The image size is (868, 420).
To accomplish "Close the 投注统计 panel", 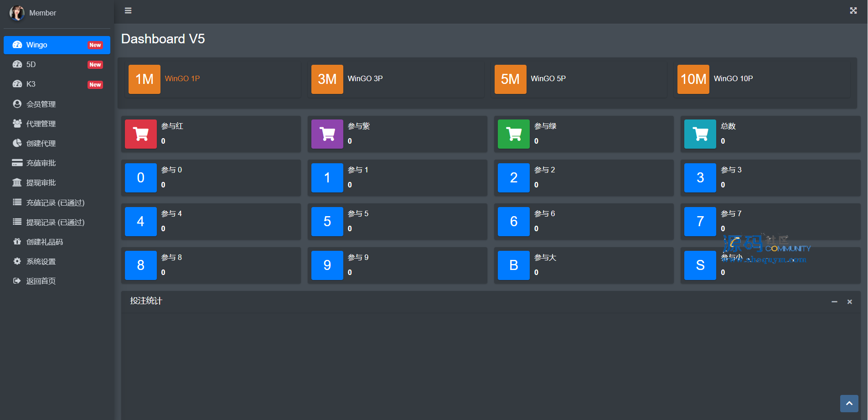I will click(849, 302).
